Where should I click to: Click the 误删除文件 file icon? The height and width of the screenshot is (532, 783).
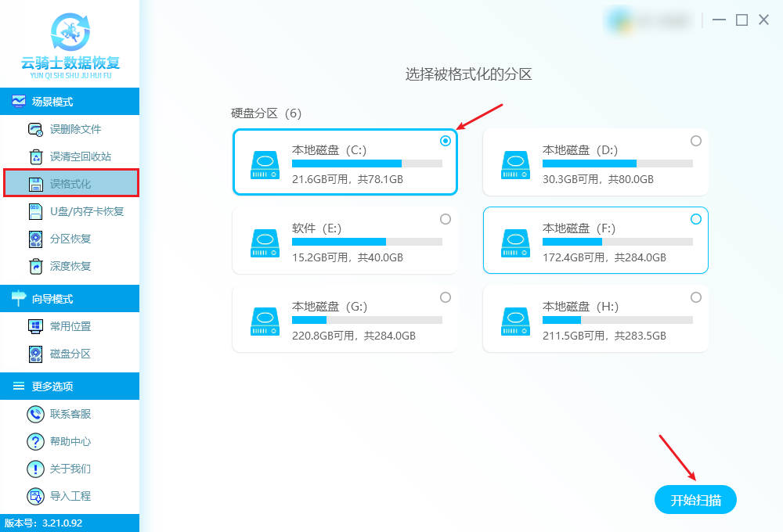(x=35, y=129)
